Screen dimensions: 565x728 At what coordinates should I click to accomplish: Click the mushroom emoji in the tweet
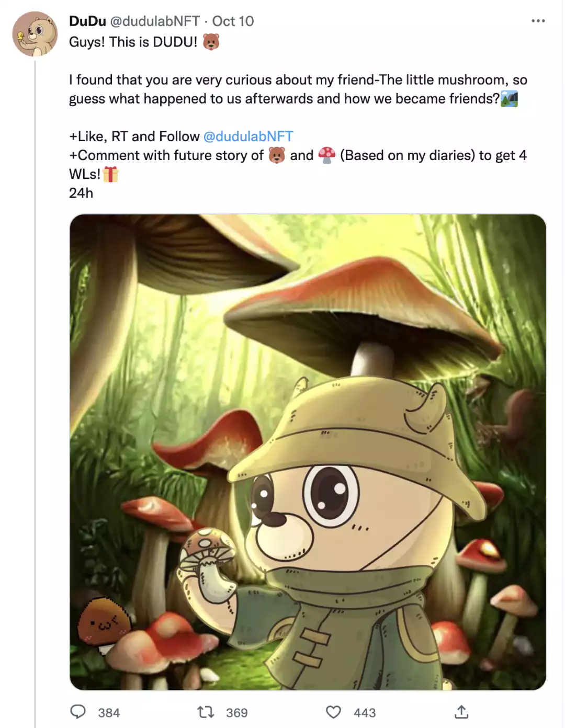(326, 155)
